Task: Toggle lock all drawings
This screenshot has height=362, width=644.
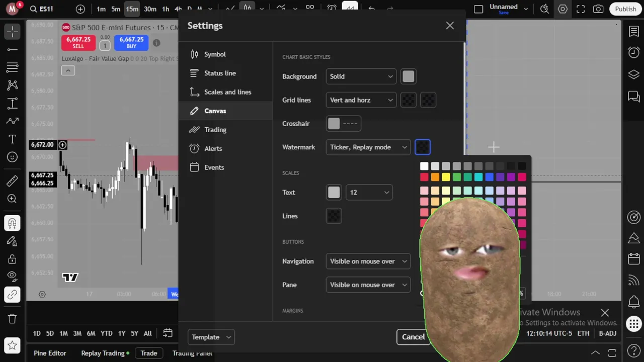Action: (12, 259)
